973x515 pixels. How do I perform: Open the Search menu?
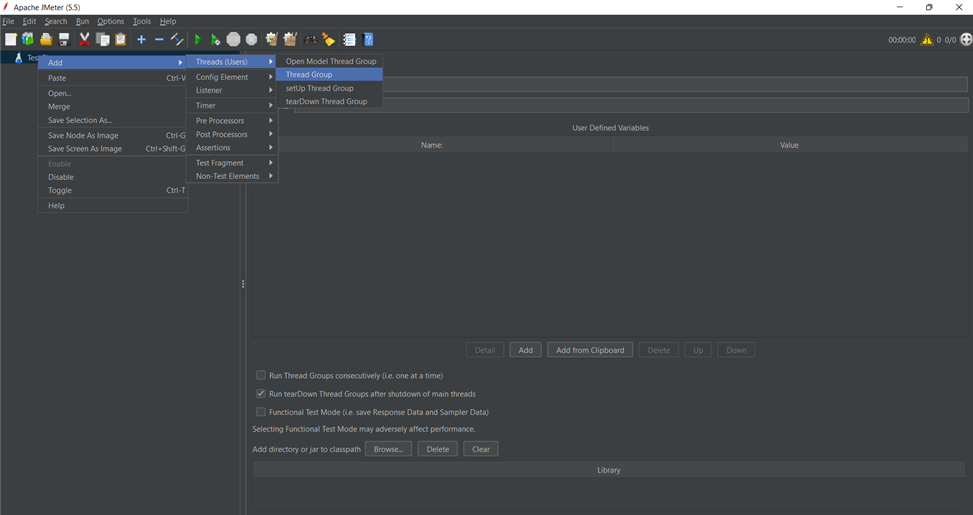[x=56, y=21]
